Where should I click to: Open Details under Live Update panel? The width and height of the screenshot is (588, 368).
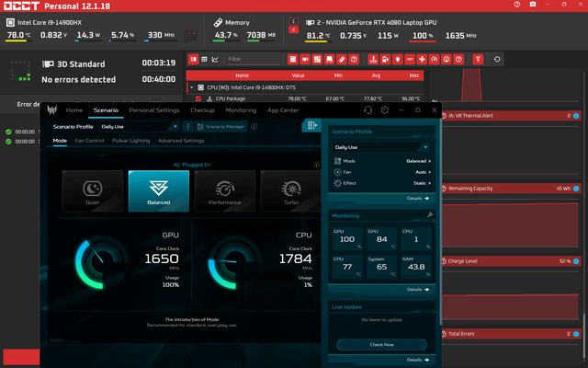coord(418,360)
